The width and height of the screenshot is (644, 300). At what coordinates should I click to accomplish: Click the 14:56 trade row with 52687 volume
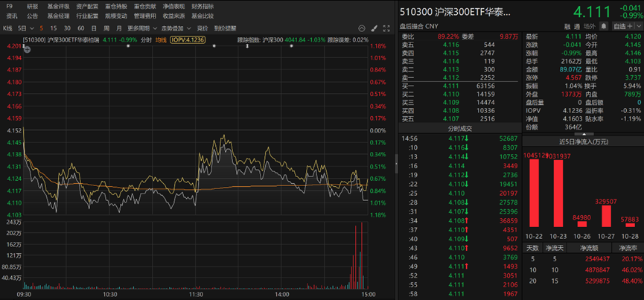pos(460,139)
